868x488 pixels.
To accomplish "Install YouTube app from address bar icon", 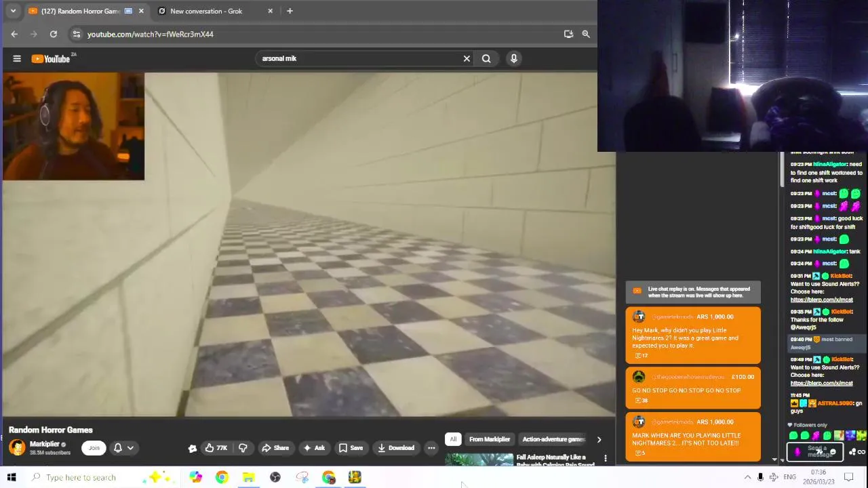I will coord(568,34).
